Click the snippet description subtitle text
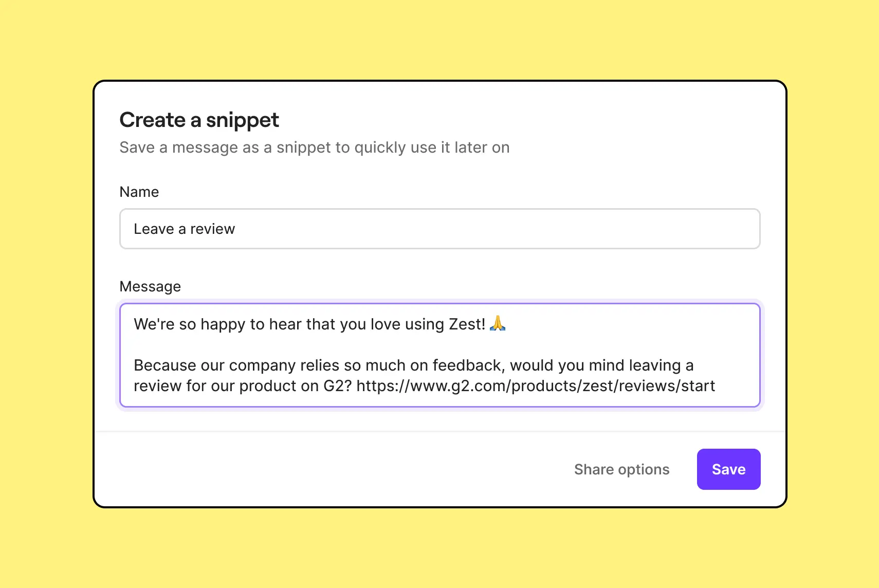This screenshot has height=588, width=879. (x=314, y=148)
